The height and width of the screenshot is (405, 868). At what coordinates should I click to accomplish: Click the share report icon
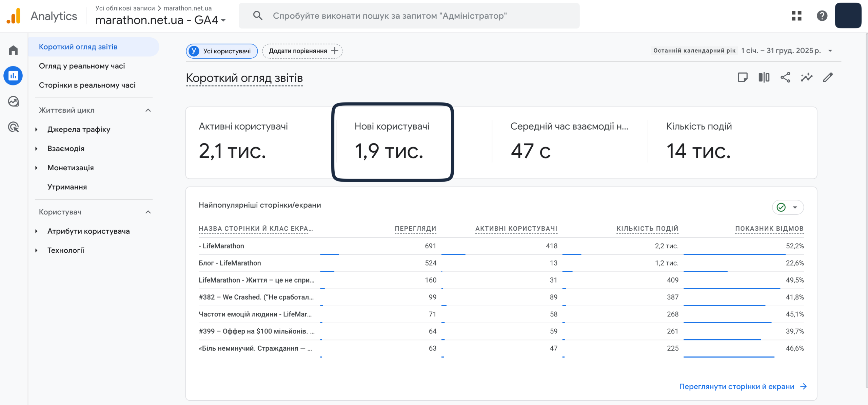point(785,78)
